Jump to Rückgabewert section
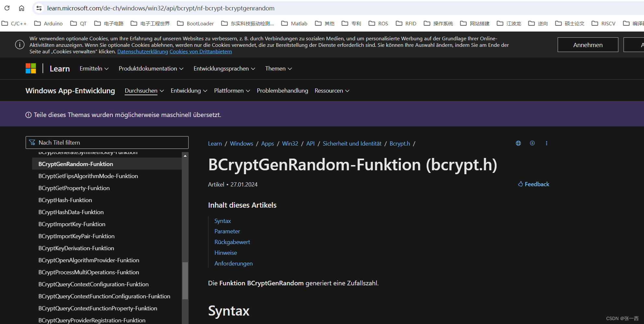This screenshot has width=644, height=324. coord(232,242)
